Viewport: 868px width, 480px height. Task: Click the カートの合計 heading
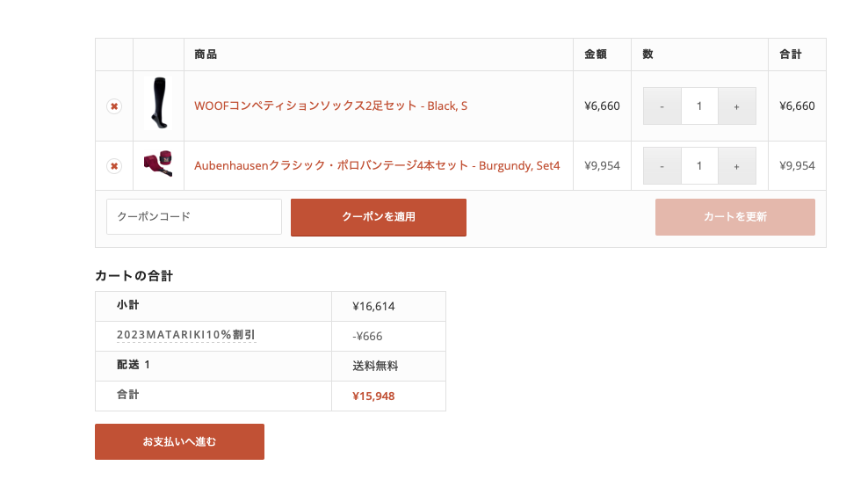[134, 276]
